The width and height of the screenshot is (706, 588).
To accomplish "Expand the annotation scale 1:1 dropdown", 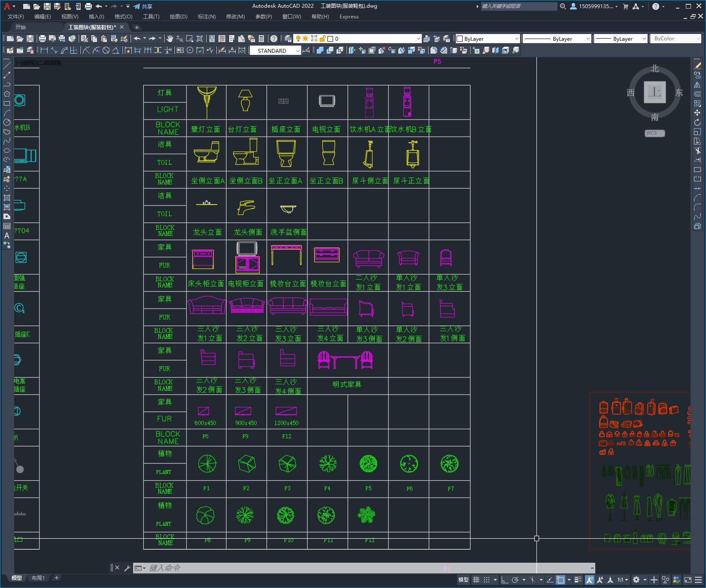I will [623, 580].
